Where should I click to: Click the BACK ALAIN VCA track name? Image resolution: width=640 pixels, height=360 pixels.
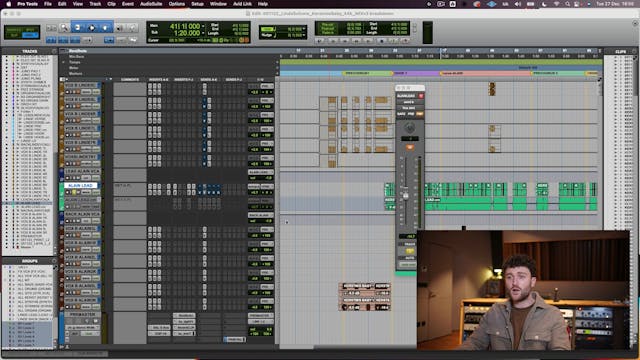(82, 214)
